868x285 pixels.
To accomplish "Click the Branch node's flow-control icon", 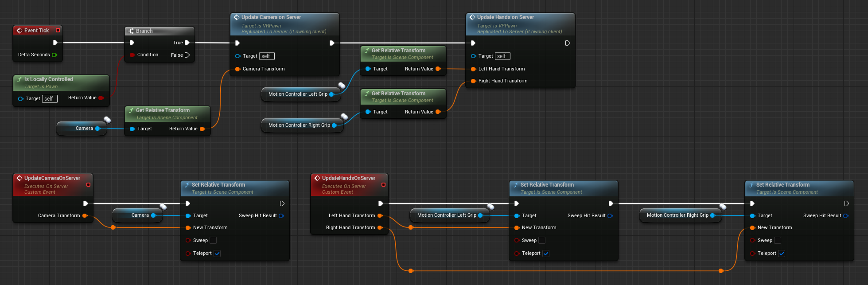I will (131, 31).
